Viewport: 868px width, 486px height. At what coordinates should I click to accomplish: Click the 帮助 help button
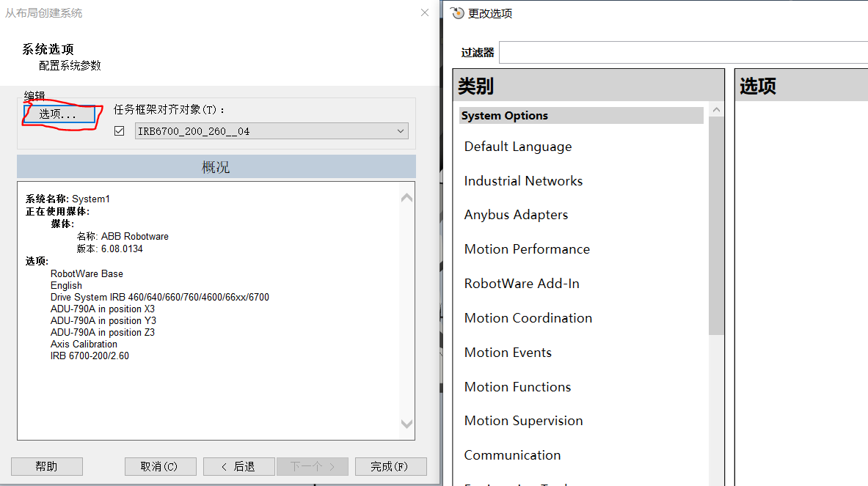tap(46, 467)
